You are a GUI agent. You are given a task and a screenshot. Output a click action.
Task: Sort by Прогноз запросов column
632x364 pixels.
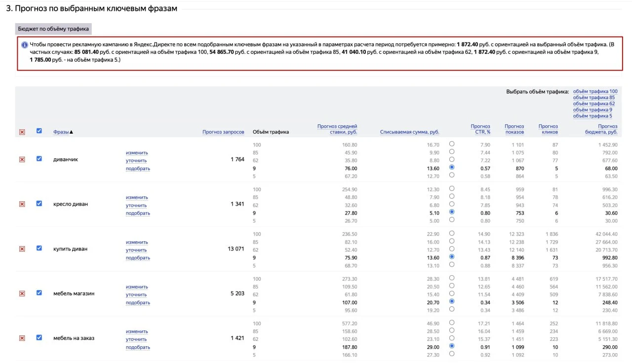tap(223, 132)
